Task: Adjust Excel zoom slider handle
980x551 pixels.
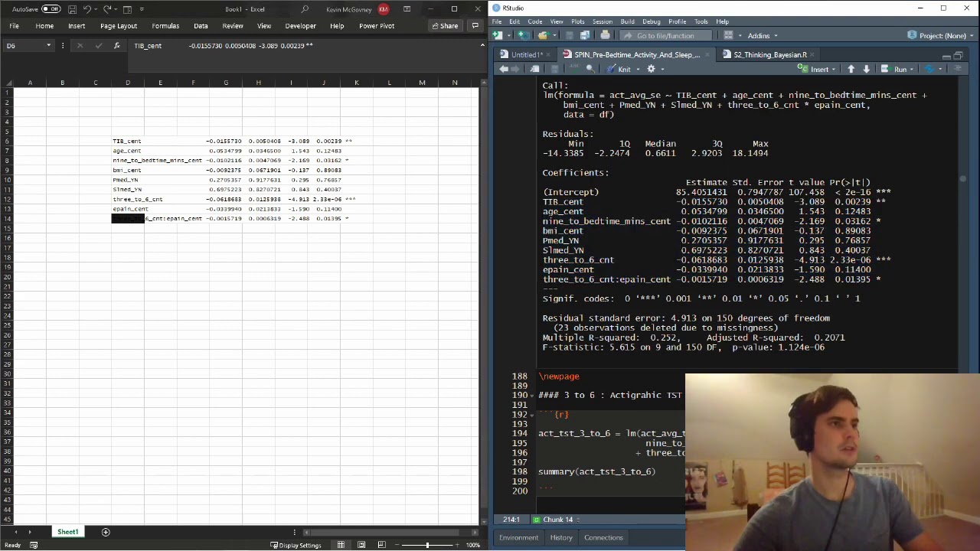Action: [427, 545]
